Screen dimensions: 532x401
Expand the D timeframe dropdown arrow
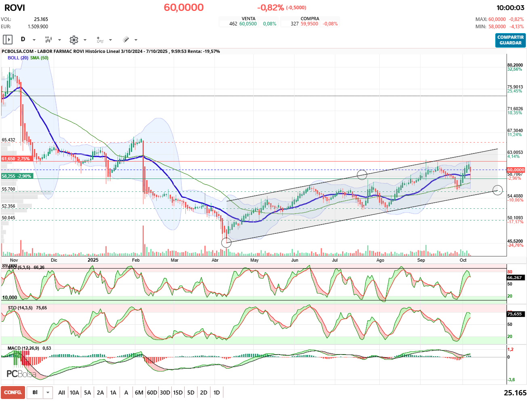pyautogui.click(x=34, y=40)
